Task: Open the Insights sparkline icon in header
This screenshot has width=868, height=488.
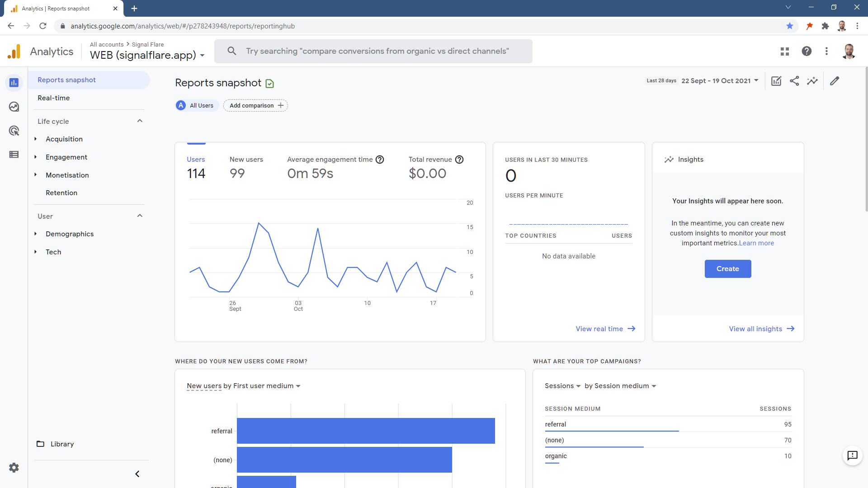Action: click(812, 81)
